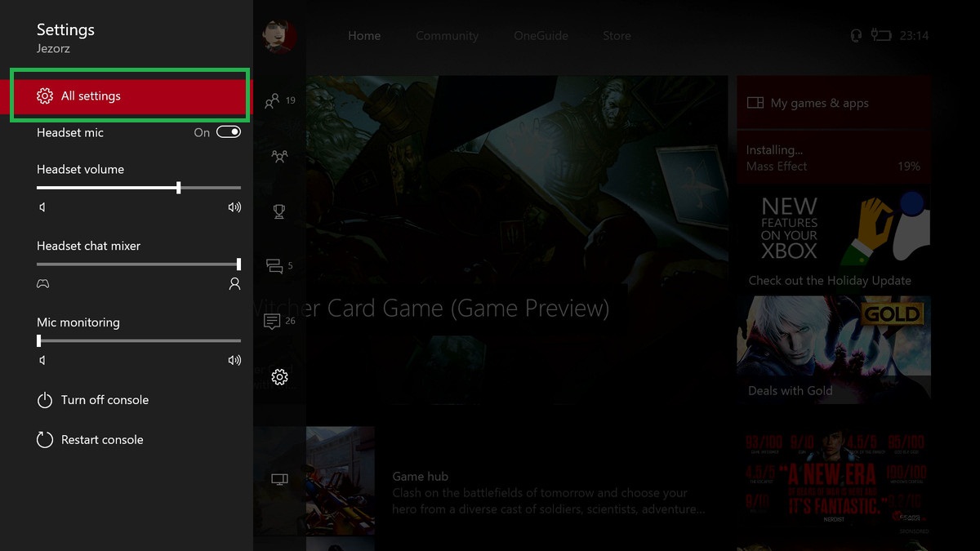
Task: Click the 'On' status text
Action: coord(202,133)
